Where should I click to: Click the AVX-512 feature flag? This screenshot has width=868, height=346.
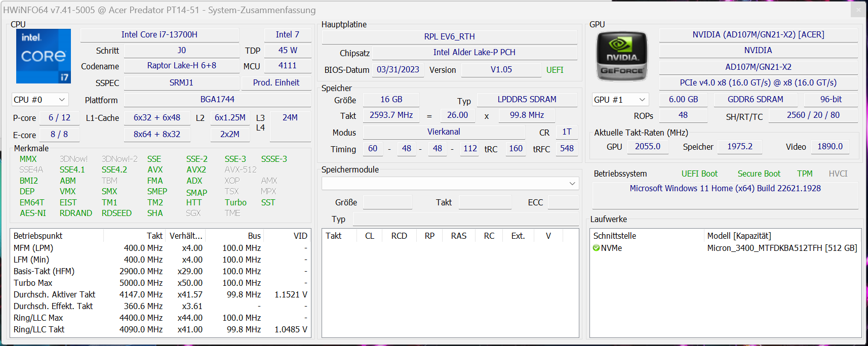pyautogui.click(x=241, y=169)
